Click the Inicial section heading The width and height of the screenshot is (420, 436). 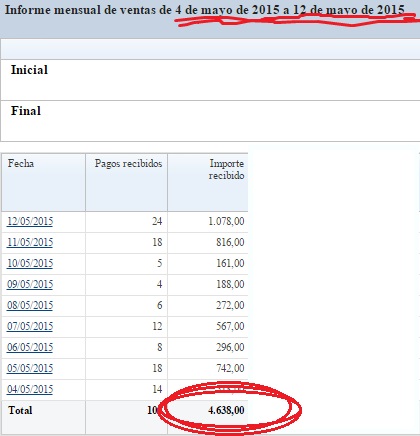click(x=29, y=70)
